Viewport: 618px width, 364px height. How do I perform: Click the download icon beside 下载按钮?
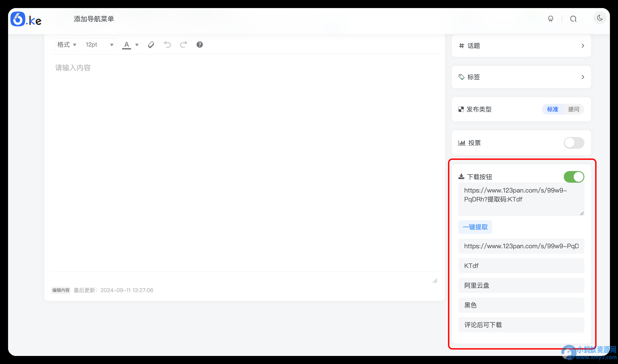click(x=461, y=177)
